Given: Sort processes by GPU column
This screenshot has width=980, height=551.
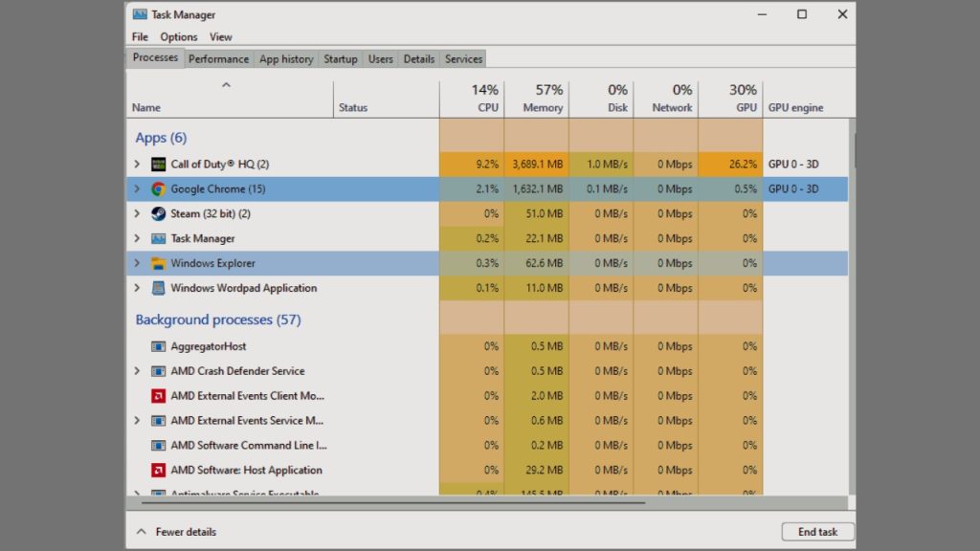Looking at the screenshot, I should click(x=730, y=99).
